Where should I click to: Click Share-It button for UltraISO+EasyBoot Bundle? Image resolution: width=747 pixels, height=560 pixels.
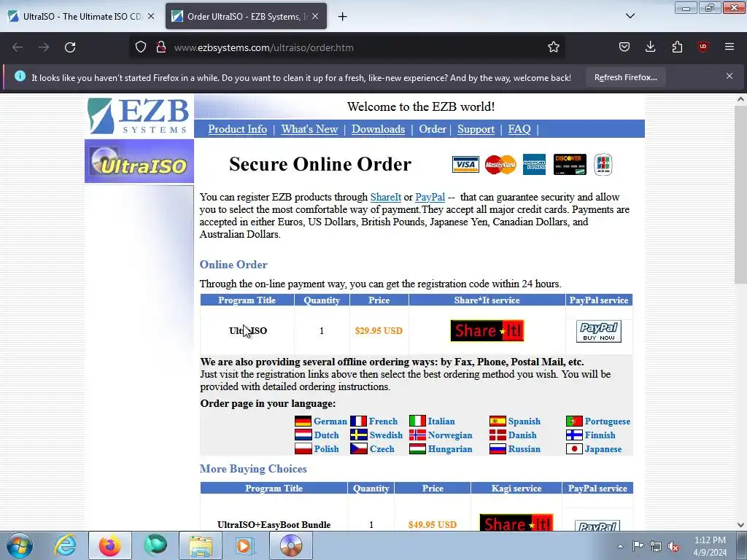coord(516,523)
